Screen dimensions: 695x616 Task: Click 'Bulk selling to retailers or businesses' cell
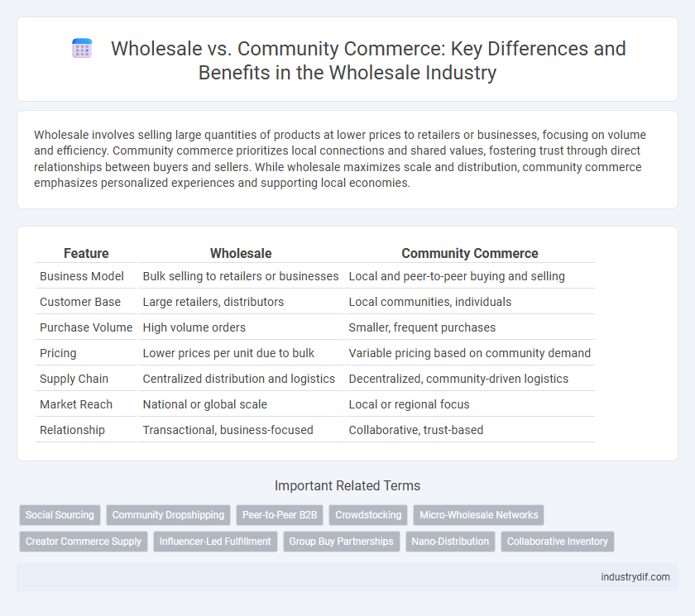(x=241, y=276)
